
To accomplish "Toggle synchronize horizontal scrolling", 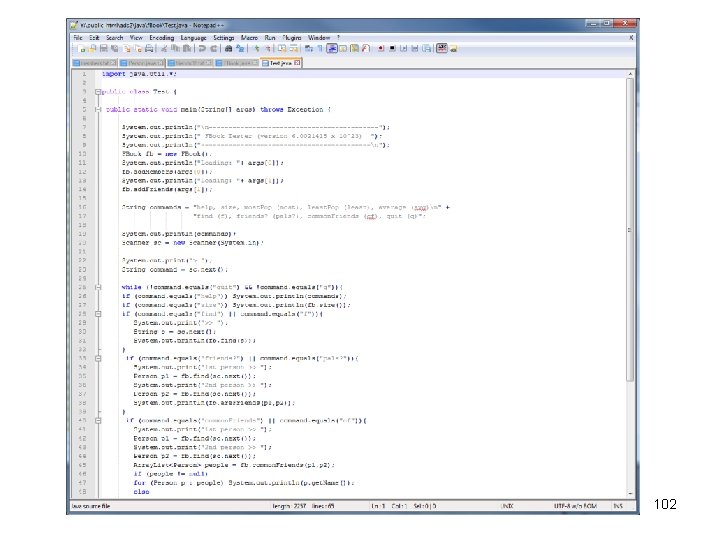I will (x=294, y=48).
